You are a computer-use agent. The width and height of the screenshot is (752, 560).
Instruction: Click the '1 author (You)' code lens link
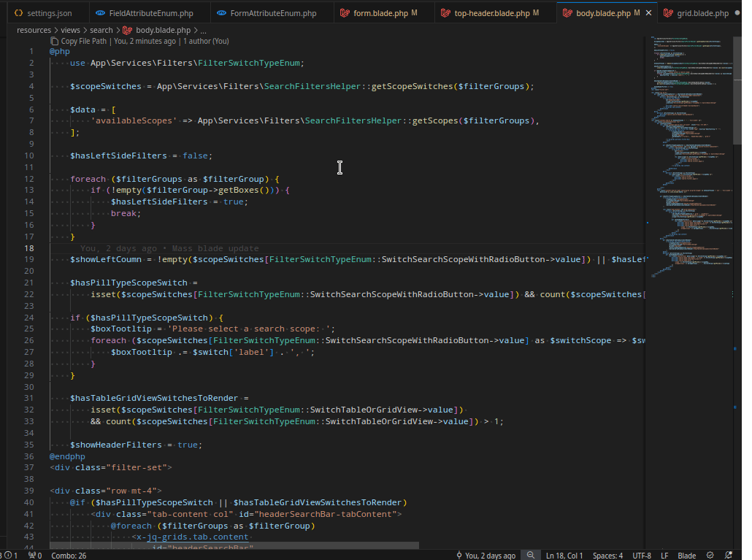point(208,42)
